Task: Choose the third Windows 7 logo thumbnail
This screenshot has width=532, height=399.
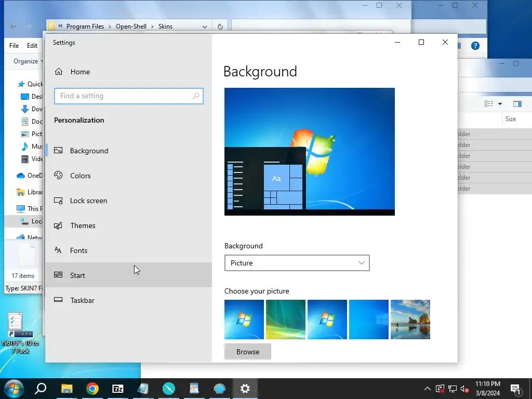Action: pos(327,320)
